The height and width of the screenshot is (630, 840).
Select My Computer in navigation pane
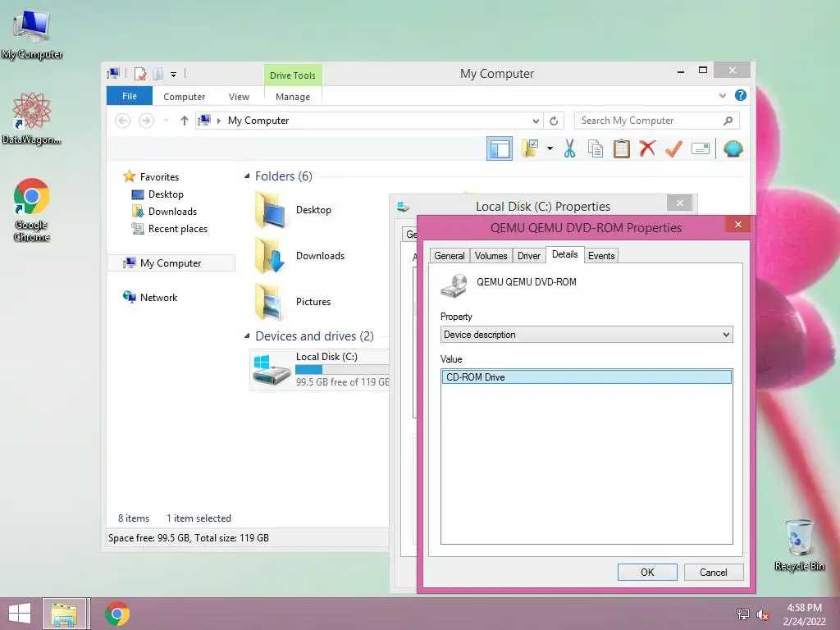pos(171,263)
